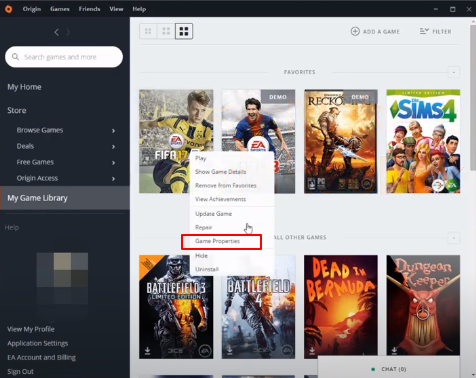
Task: Open Help in the sidebar
Action: point(12,228)
